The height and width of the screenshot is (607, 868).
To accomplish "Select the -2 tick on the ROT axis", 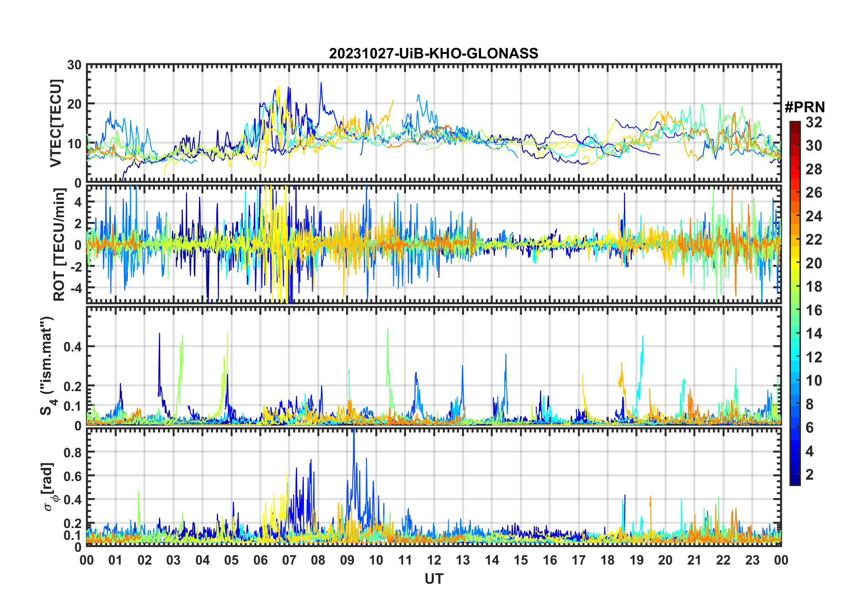I will (75, 267).
